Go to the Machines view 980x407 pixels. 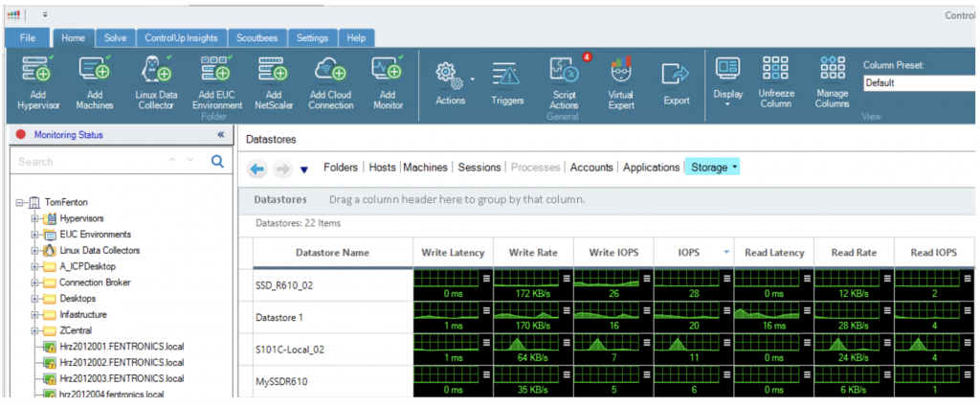[425, 168]
